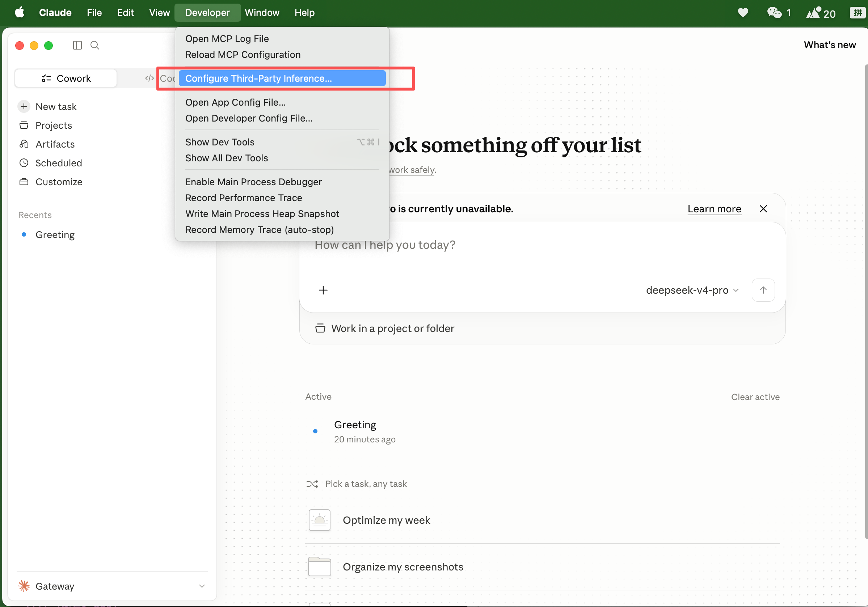Viewport: 868px width, 607px height.
Task: Click Pick a task, any task
Action: point(366,484)
